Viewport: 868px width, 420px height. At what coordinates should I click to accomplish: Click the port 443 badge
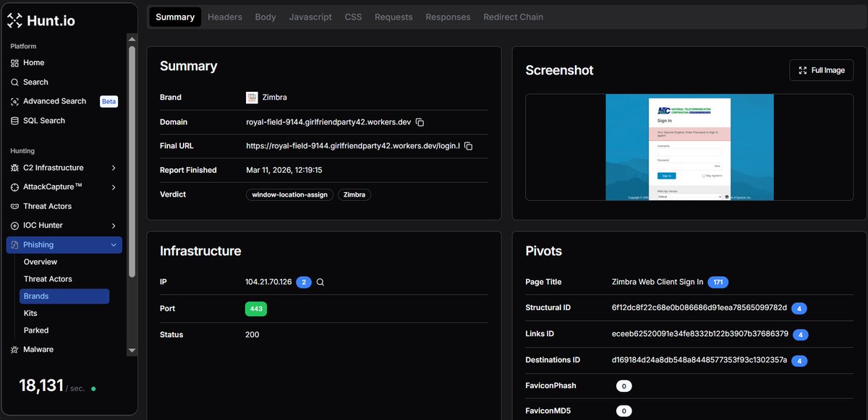pos(256,309)
